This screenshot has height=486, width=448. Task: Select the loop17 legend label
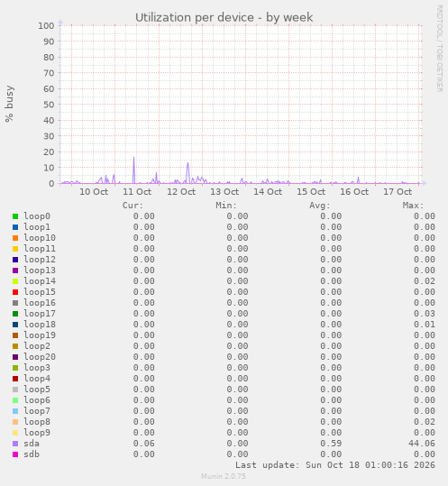click(40, 314)
